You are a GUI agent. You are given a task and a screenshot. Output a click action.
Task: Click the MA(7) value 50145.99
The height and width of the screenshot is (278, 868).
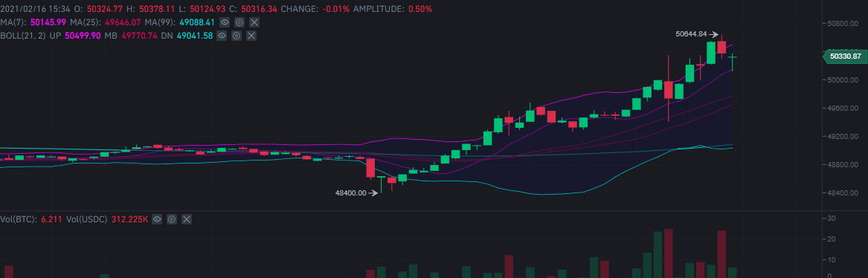tap(48, 22)
